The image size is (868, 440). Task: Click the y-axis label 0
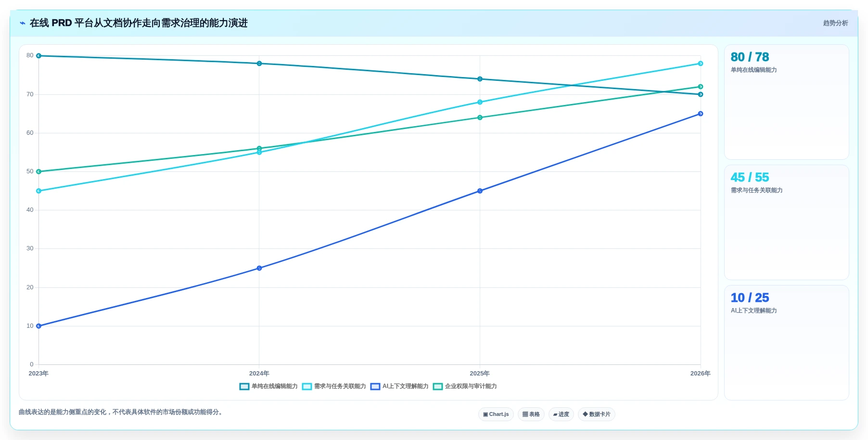click(32, 364)
